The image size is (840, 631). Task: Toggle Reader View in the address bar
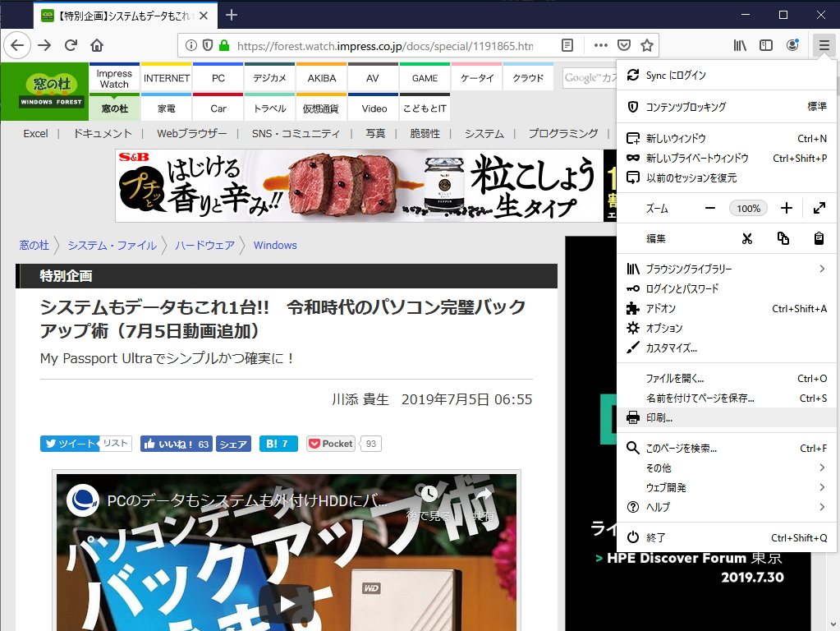[x=567, y=47]
